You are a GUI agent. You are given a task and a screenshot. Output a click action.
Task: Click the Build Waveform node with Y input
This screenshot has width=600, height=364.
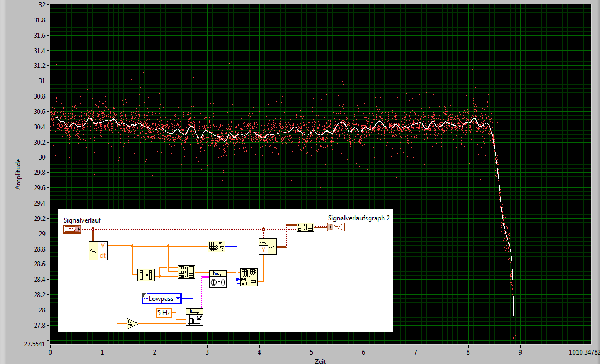tap(268, 247)
